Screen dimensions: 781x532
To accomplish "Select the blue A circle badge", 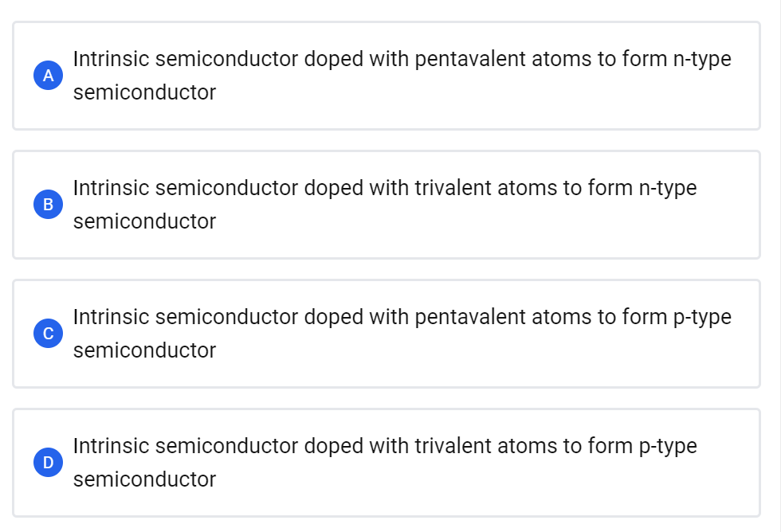I will coord(48,76).
